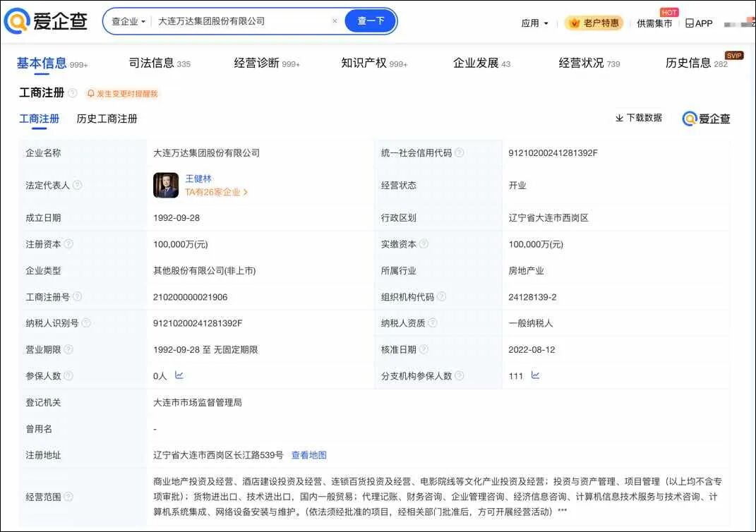Click help icon beside 工商注册 heading

[x=72, y=92]
